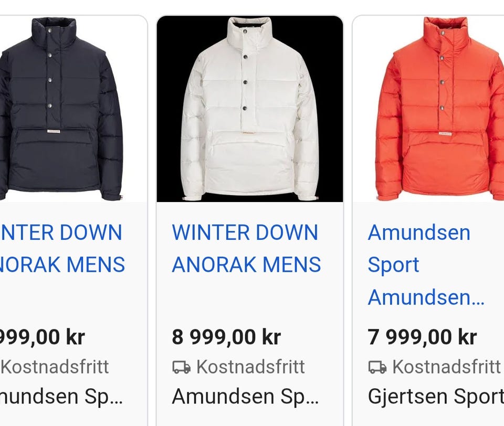Viewport: 504px width, 426px height.
Task: Click Kostnadsfritt shipping text in the right card
Action: click(x=446, y=367)
